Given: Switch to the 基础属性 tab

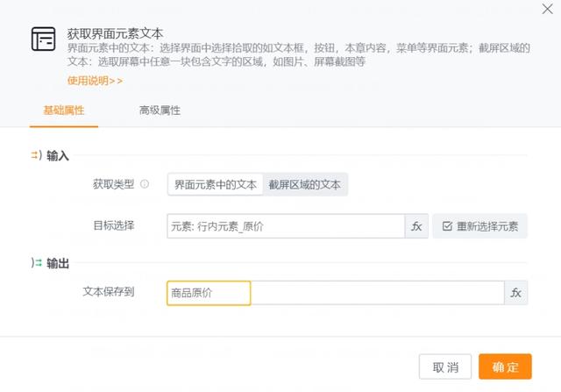Looking at the screenshot, I should pyautogui.click(x=64, y=110).
